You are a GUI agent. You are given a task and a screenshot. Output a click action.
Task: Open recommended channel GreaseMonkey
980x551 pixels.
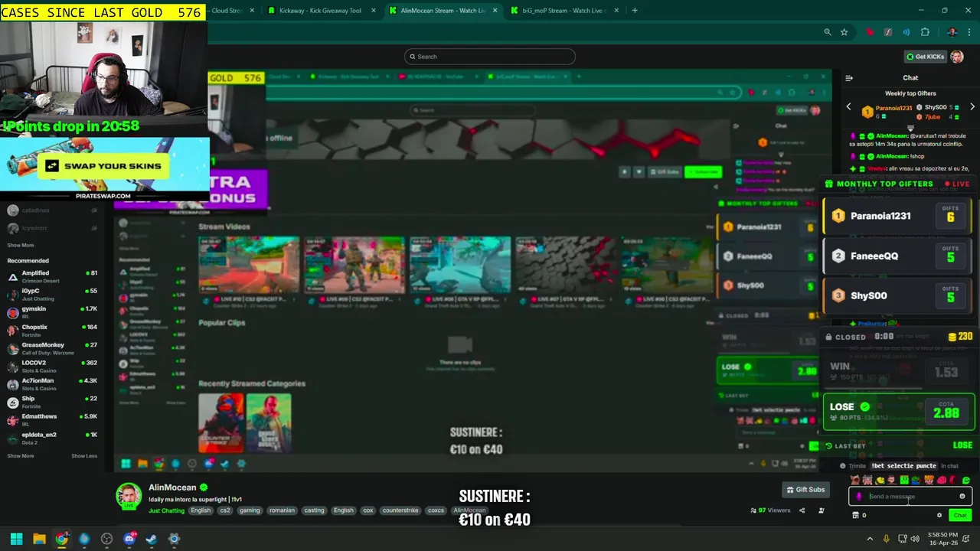pyautogui.click(x=54, y=348)
